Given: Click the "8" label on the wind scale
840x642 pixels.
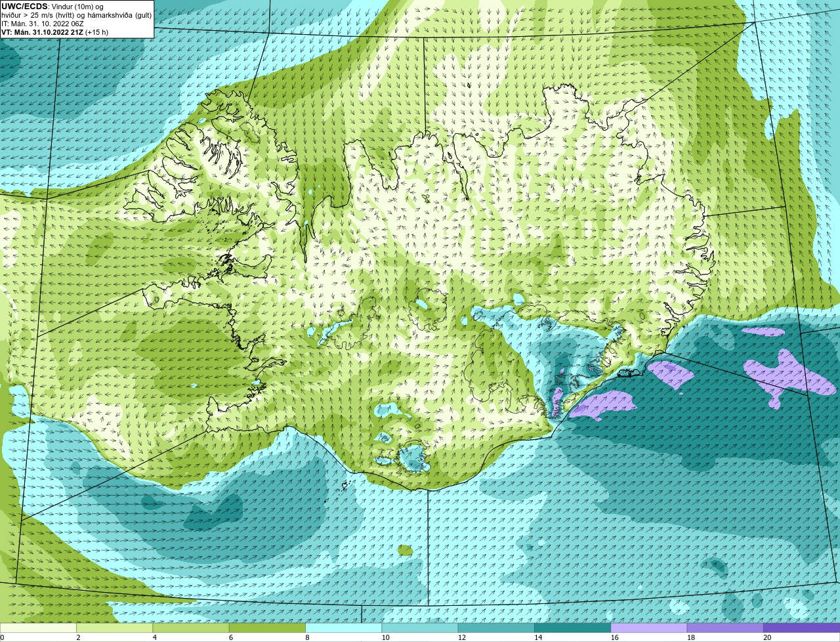Looking at the screenshot, I should pos(307,637).
